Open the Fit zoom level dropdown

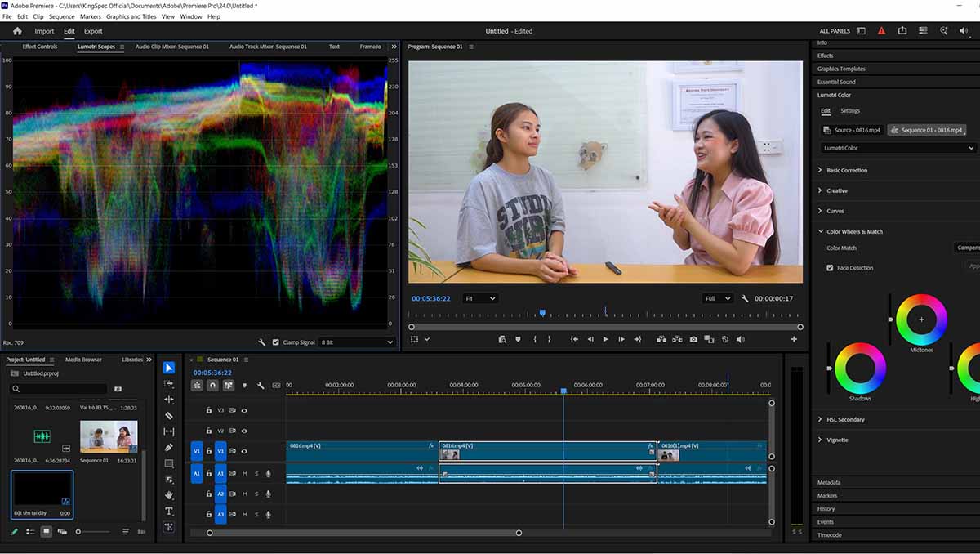480,298
